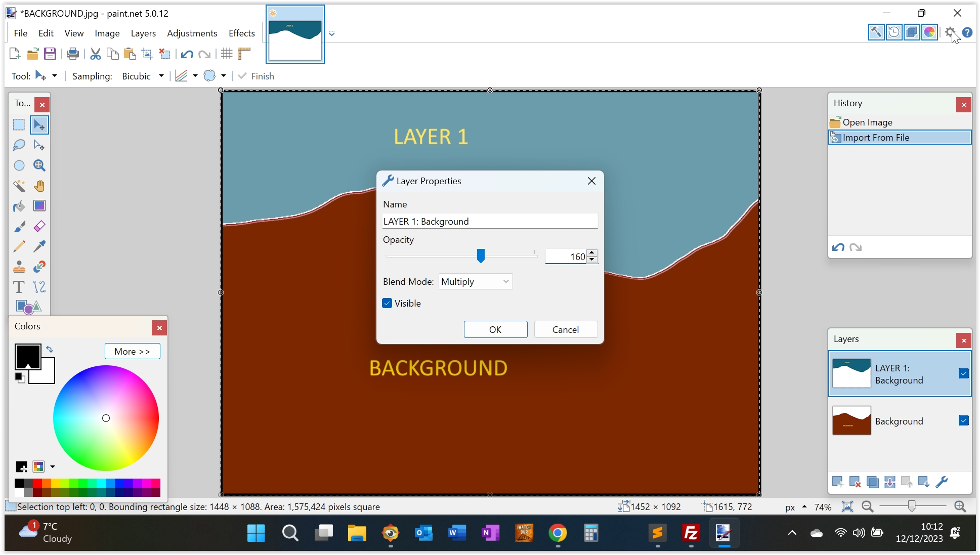980x555 pixels.
Task: Open the Blend Mode dropdown
Action: [x=475, y=281]
